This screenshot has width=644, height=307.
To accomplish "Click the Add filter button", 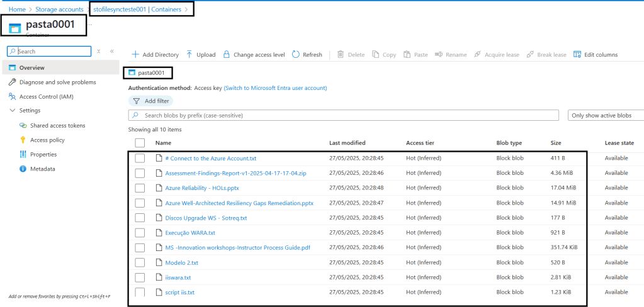I will click(150, 101).
